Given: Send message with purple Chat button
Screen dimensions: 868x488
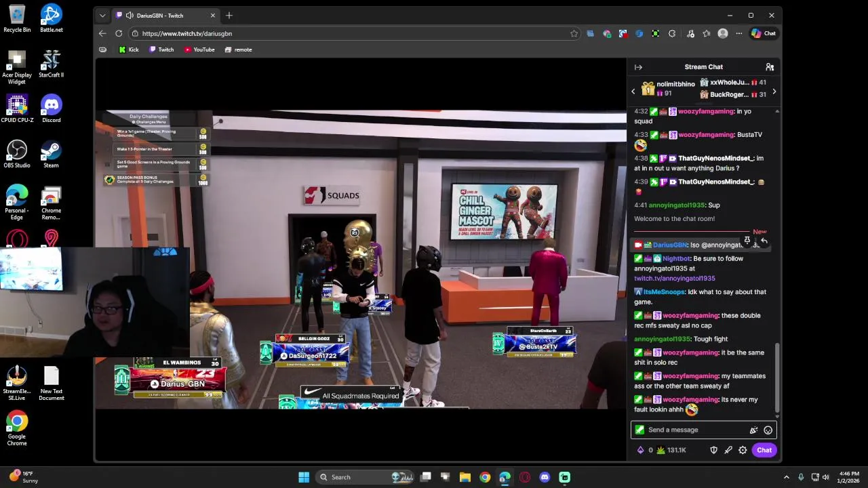Looking at the screenshot, I should click(764, 450).
